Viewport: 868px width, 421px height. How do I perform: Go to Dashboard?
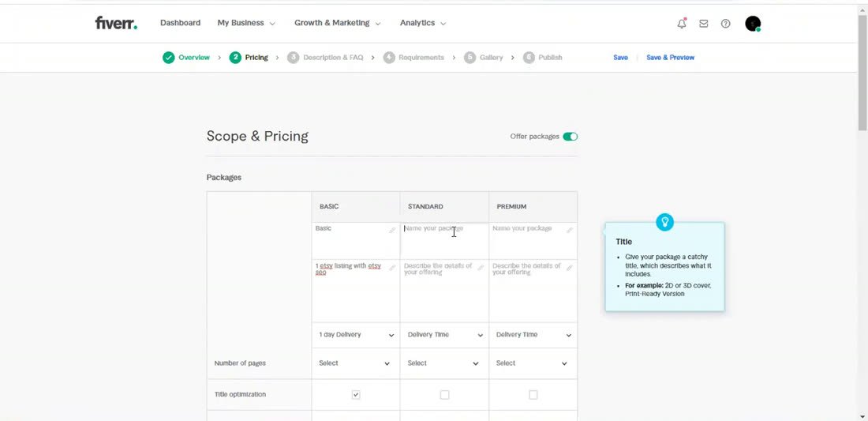[181, 23]
